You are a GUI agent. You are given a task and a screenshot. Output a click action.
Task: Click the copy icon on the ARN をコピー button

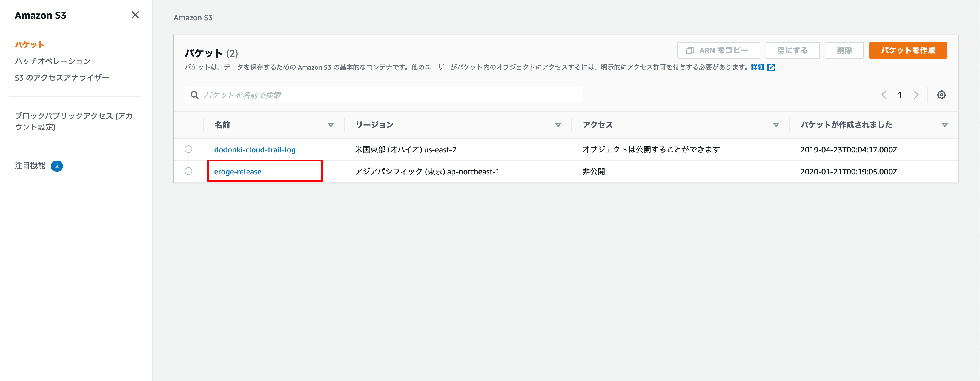tap(690, 51)
